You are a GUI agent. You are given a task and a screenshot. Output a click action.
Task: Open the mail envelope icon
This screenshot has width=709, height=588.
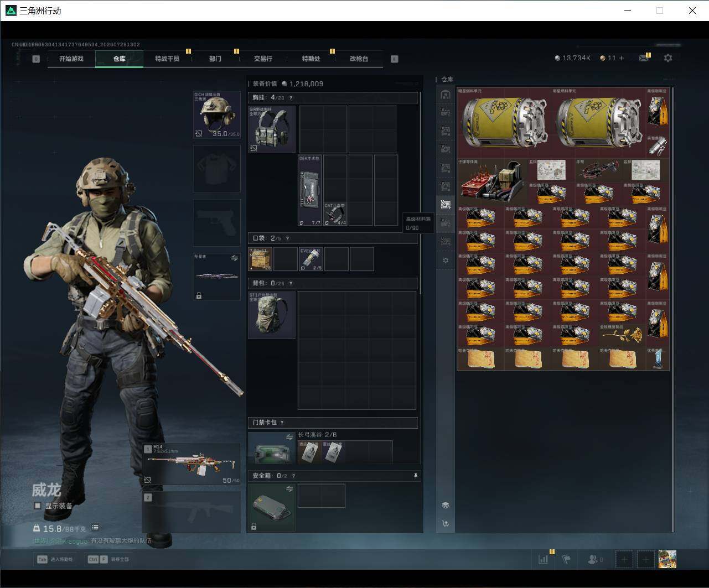[643, 58]
